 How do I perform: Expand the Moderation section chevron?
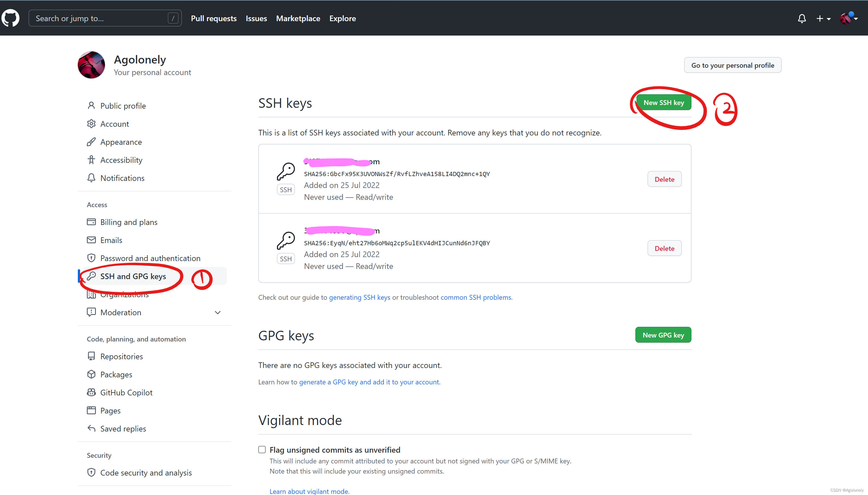tap(218, 312)
